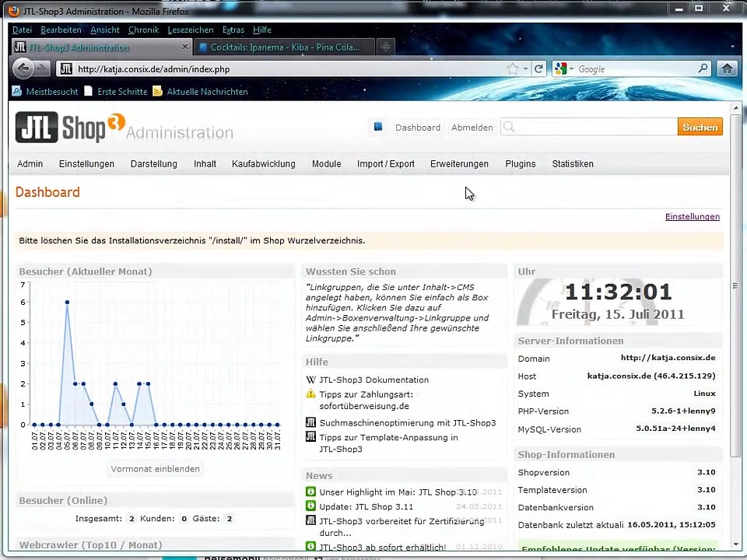Open the Plugins navigation menu
747x560 pixels.
[x=521, y=164]
